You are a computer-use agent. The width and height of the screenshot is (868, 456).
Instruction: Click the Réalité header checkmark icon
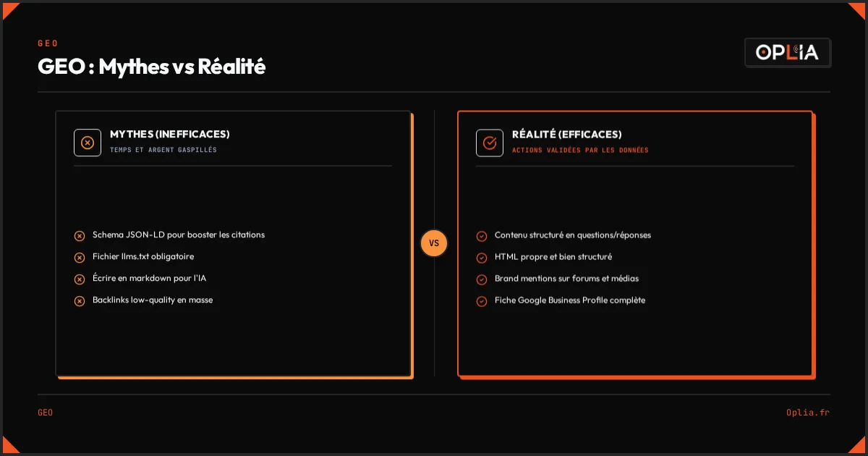pyautogui.click(x=490, y=143)
